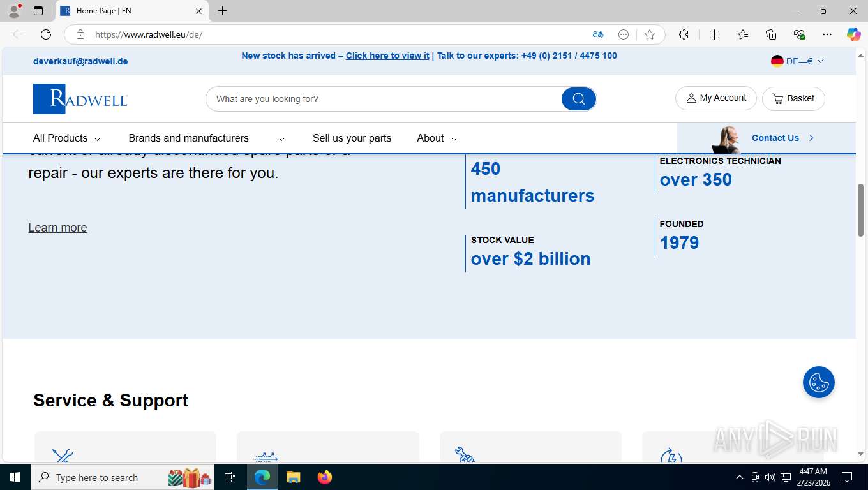This screenshot has width=868, height=490.
Task: Click 'Click here to view it' link
Action: (x=387, y=56)
